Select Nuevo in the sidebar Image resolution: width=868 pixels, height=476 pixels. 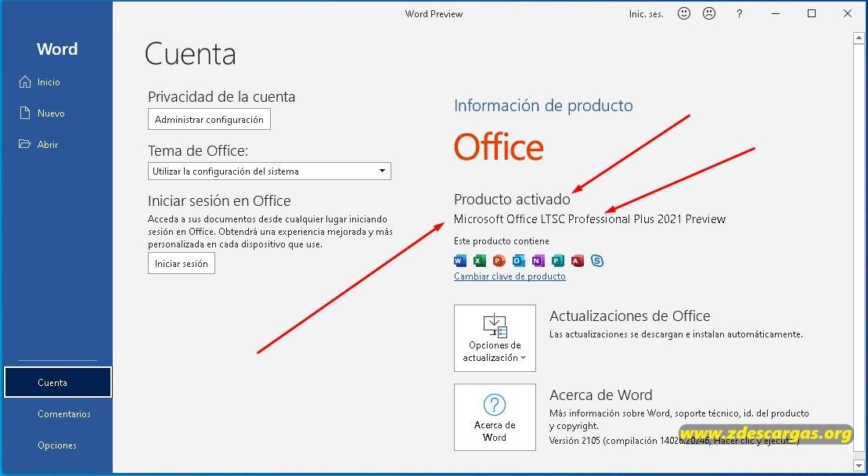point(56,113)
